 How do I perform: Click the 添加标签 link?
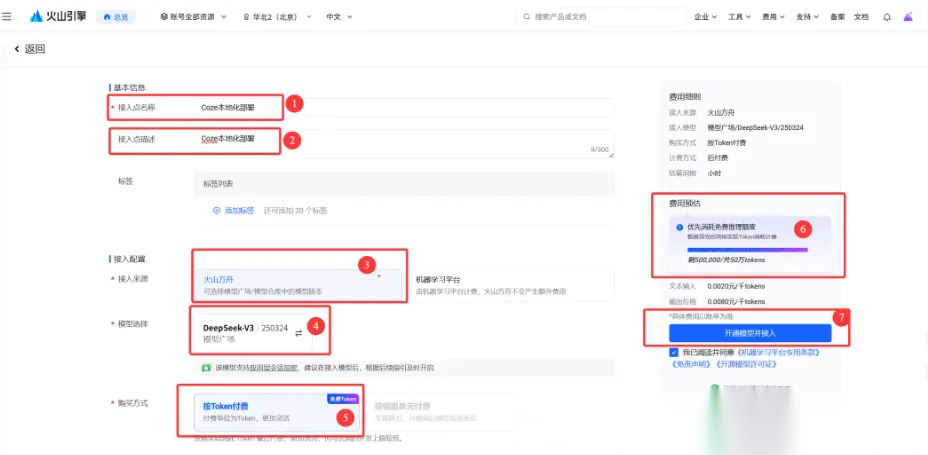(x=234, y=210)
